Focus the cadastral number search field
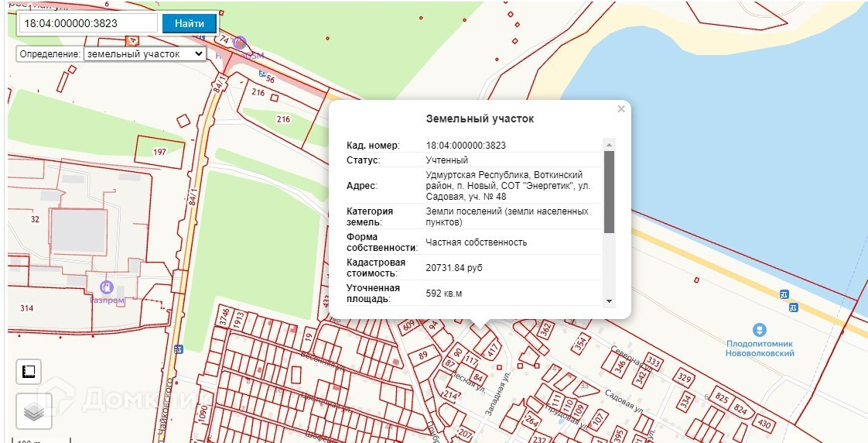 88,23
